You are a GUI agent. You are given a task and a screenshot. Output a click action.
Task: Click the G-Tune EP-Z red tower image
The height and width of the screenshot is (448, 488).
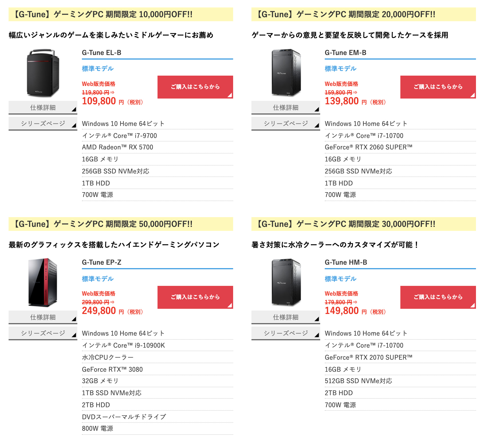(x=43, y=282)
